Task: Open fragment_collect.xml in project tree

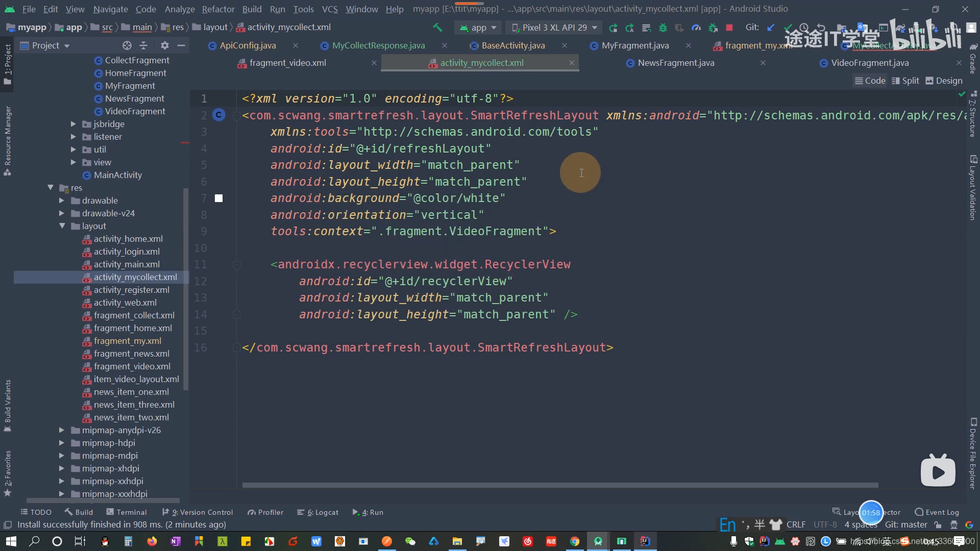Action: (134, 315)
